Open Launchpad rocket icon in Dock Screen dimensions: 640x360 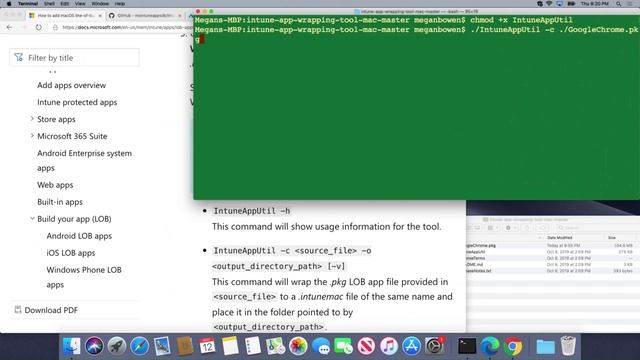[117, 346]
